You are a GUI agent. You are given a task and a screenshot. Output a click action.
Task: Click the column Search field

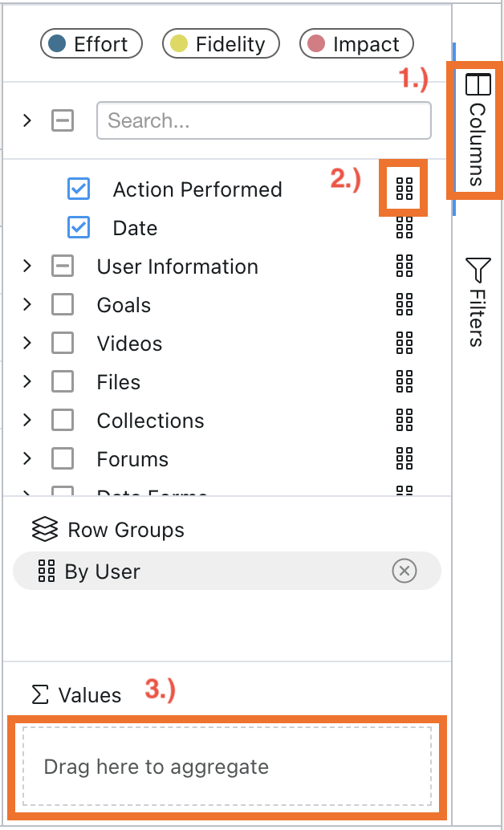pos(263,121)
